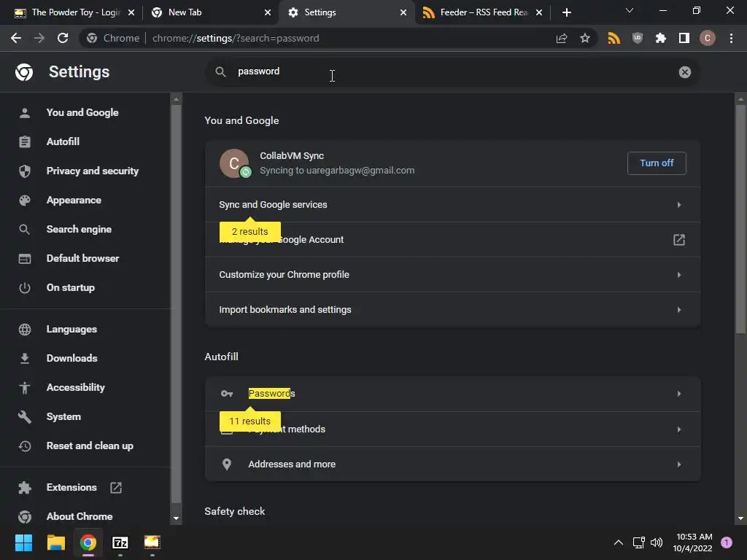Image resolution: width=747 pixels, height=560 pixels.
Task: Expand Addresses and more row
Action: 452,464
